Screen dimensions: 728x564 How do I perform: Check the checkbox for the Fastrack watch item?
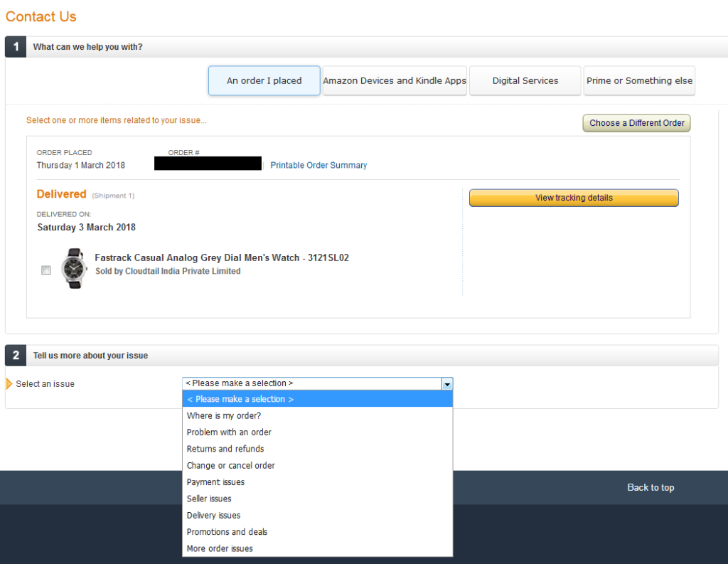pyautogui.click(x=45, y=270)
